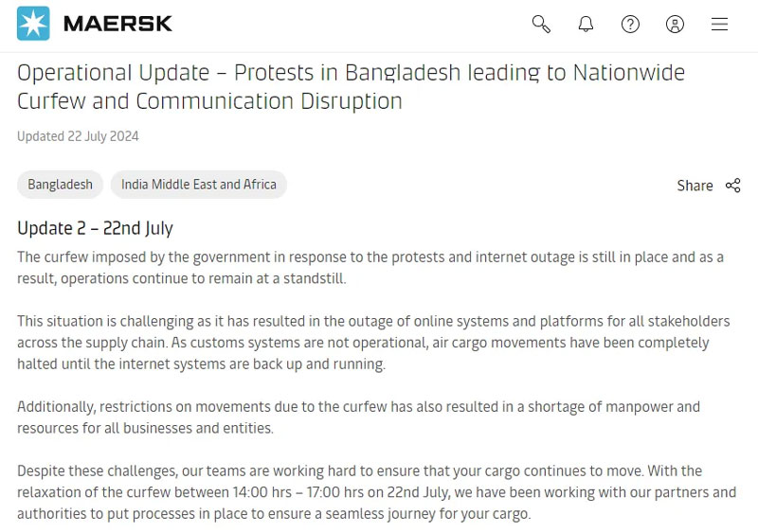The image size is (758, 532).
Task: Select the India Middle East and Africa tag
Action: [199, 185]
